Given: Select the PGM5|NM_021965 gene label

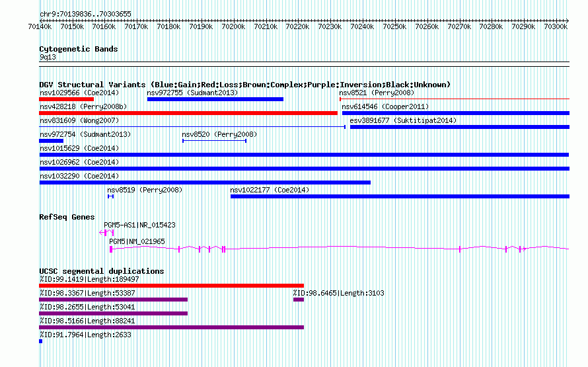Looking at the screenshot, I should (137, 241).
